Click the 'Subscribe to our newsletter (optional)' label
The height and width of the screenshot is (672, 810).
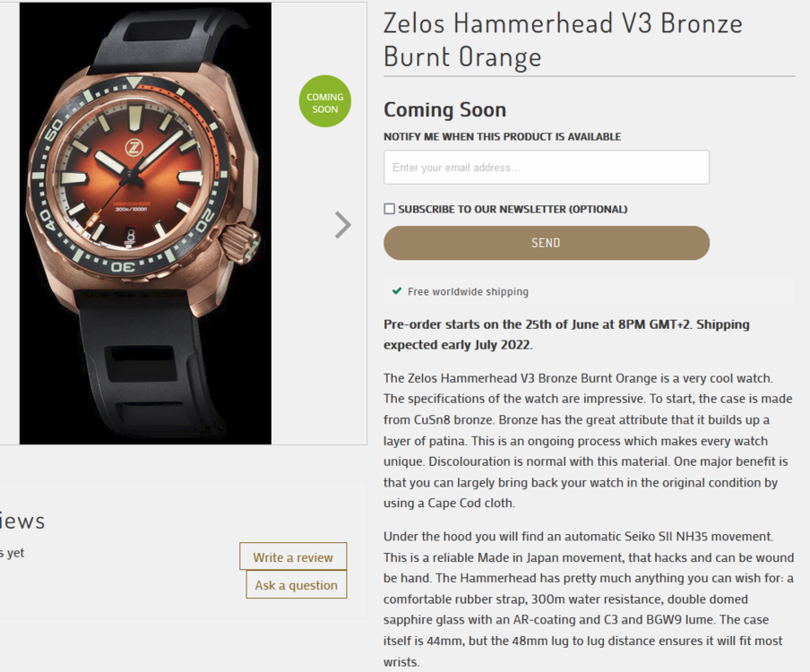pyautogui.click(x=513, y=209)
